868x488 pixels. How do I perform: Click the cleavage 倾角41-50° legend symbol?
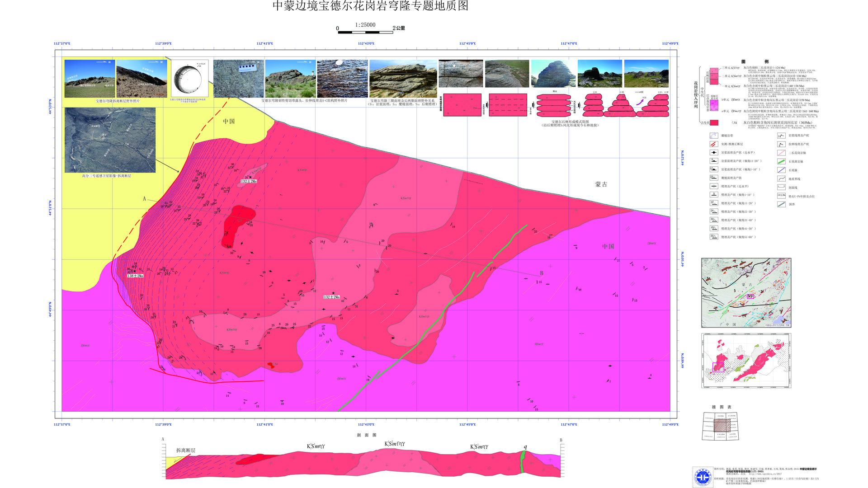714,229
